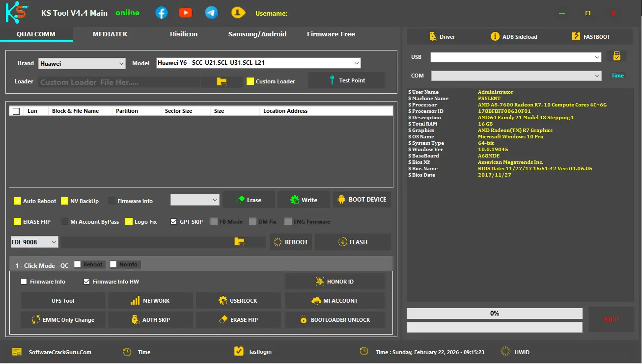Open the YouTube channel icon
Image resolution: width=642 pixels, height=364 pixels.
pyautogui.click(x=186, y=13)
